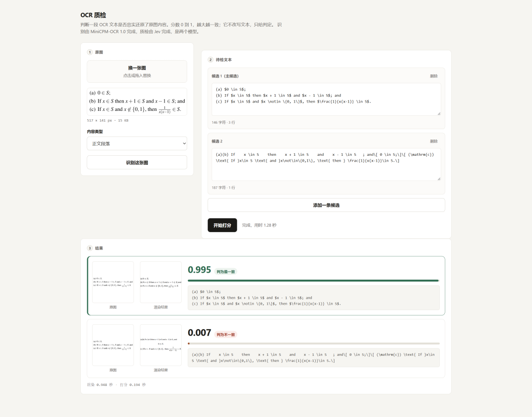Click the 146 字符 · 3 行 counter
Viewport: 532px width, 417px height.
223,122
